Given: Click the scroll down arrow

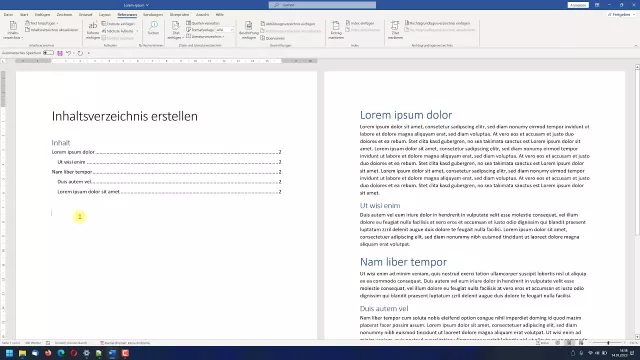Looking at the screenshot, I should 637,337.
